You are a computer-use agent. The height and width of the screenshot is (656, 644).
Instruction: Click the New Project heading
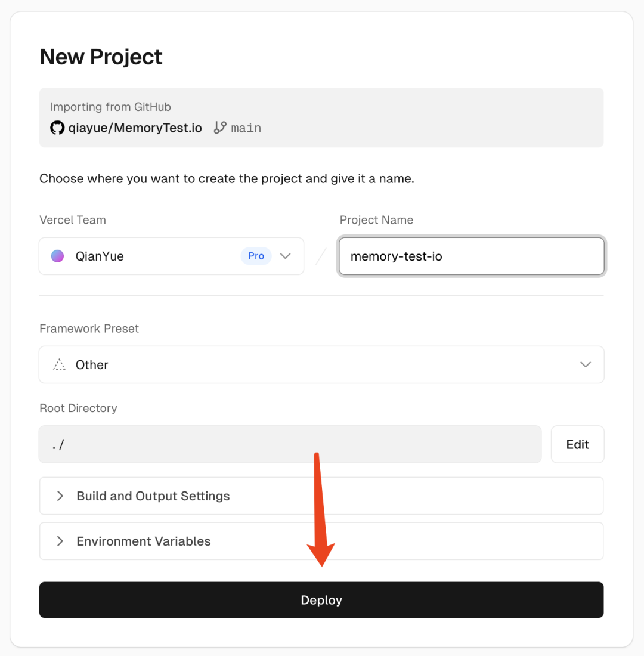[x=101, y=57]
